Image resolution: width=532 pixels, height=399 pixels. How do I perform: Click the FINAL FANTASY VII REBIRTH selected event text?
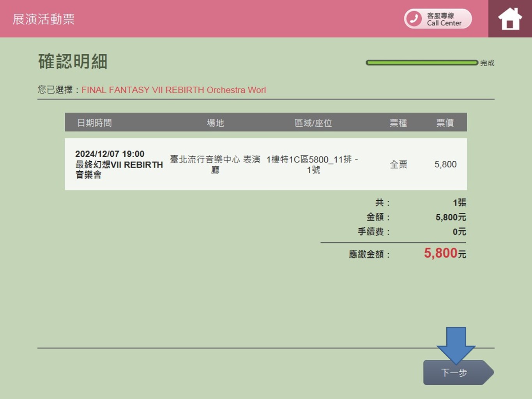[x=173, y=90]
